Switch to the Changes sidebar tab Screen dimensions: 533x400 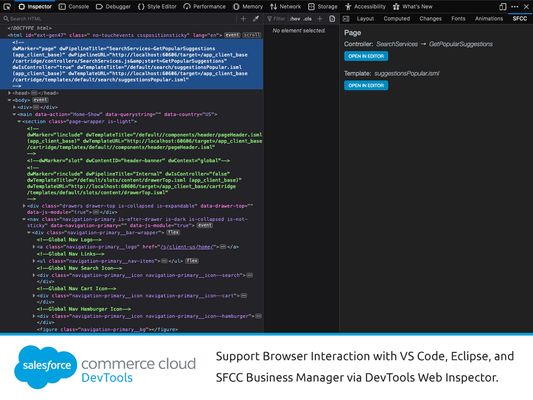[430, 19]
